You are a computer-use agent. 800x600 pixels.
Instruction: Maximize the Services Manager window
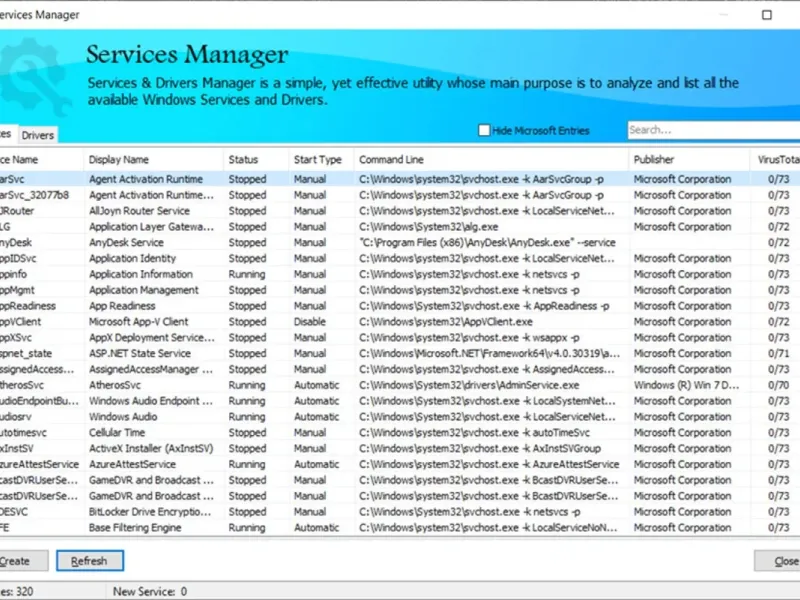(766, 15)
